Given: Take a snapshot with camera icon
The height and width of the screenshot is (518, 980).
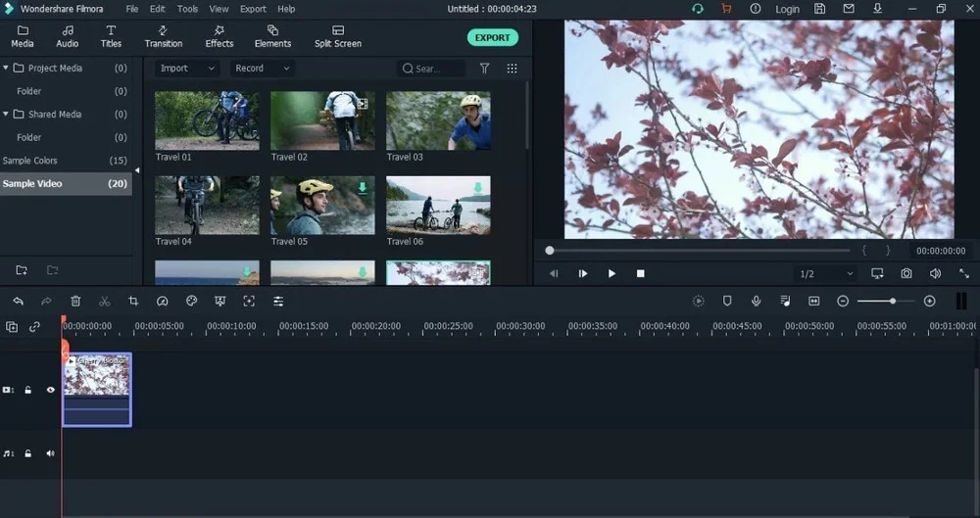Looking at the screenshot, I should pos(906,274).
